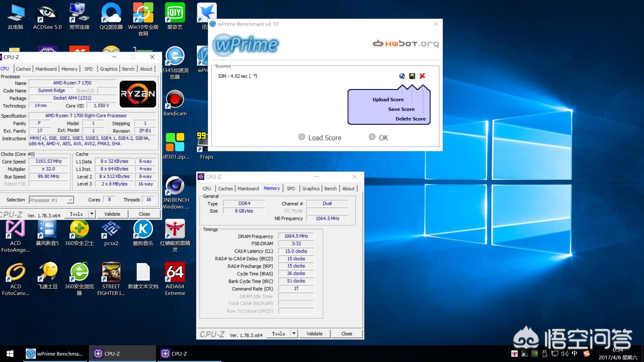Select the Load Score radio button
Screen dimensions: 644x362
302,137
